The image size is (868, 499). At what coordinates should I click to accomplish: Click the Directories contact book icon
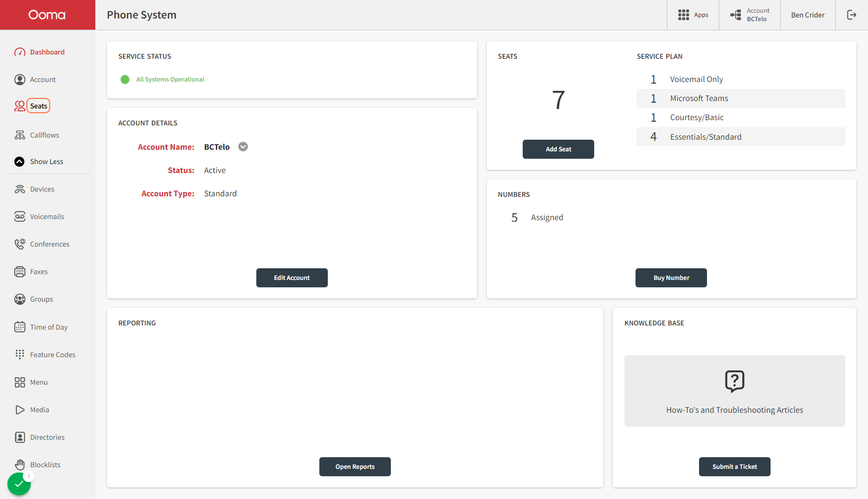pos(20,437)
